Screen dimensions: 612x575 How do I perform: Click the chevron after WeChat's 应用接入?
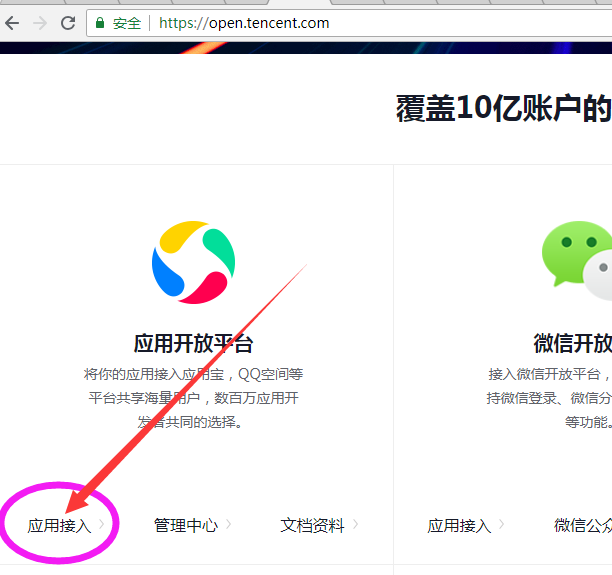coord(501,524)
